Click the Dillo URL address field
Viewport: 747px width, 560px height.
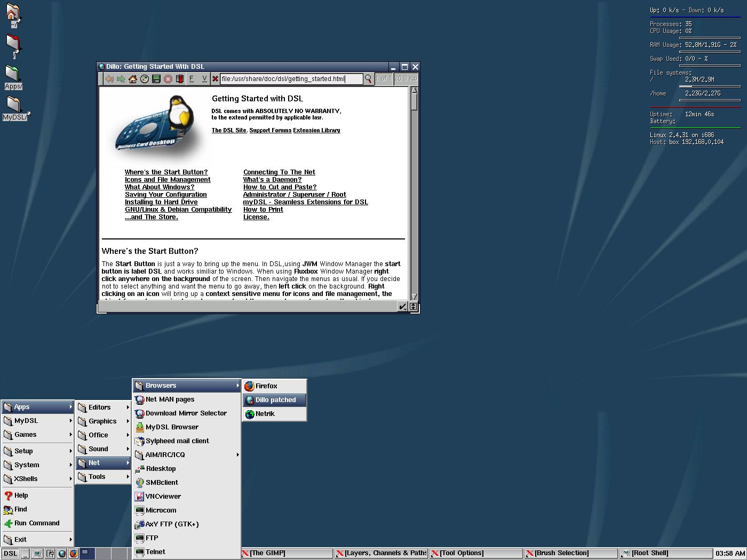point(291,79)
